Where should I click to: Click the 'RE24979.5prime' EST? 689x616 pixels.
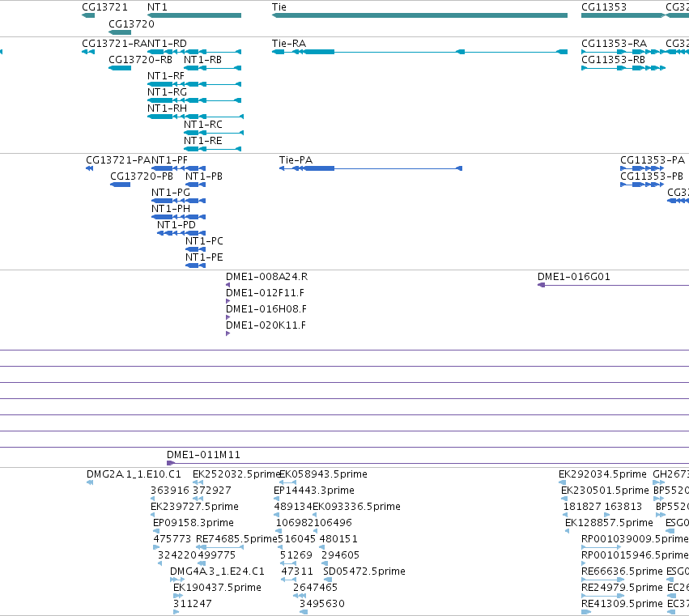pyautogui.click(x=602, y=596)
